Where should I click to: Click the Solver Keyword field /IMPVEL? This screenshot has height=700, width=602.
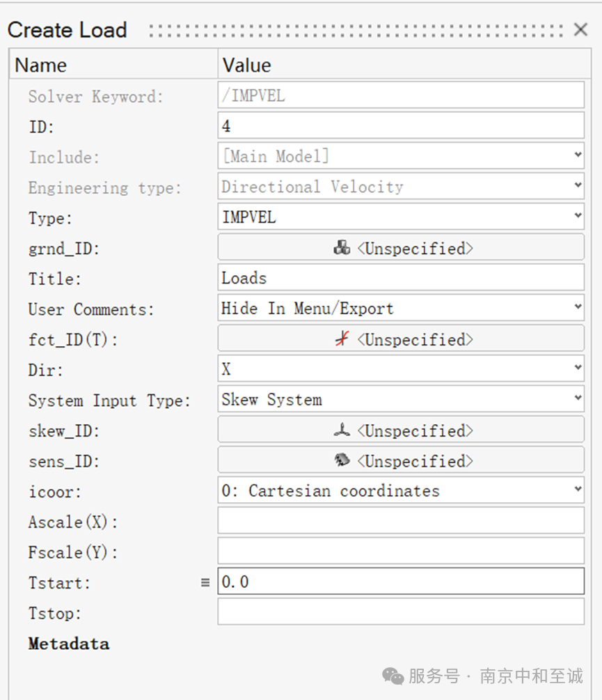click(401, 95)
